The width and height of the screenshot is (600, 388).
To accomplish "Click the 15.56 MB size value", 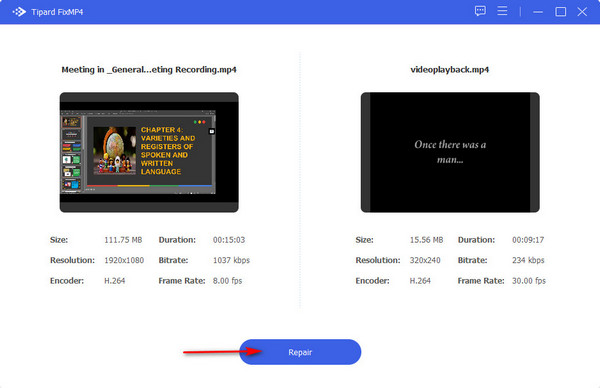I will 426,240.
